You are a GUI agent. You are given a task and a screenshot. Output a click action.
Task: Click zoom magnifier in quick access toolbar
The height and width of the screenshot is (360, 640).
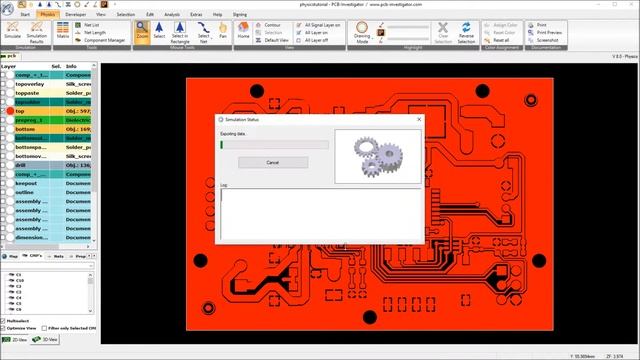21,4
